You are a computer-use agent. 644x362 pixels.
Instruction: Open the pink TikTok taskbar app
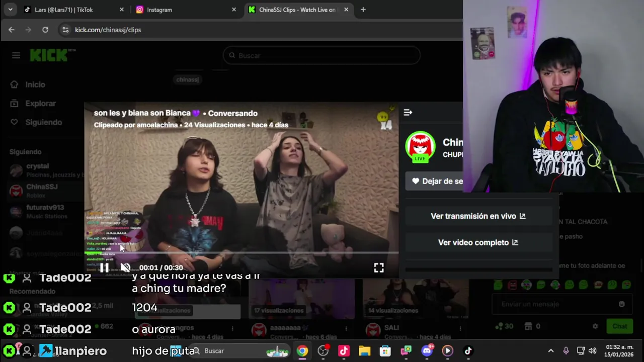344,351
